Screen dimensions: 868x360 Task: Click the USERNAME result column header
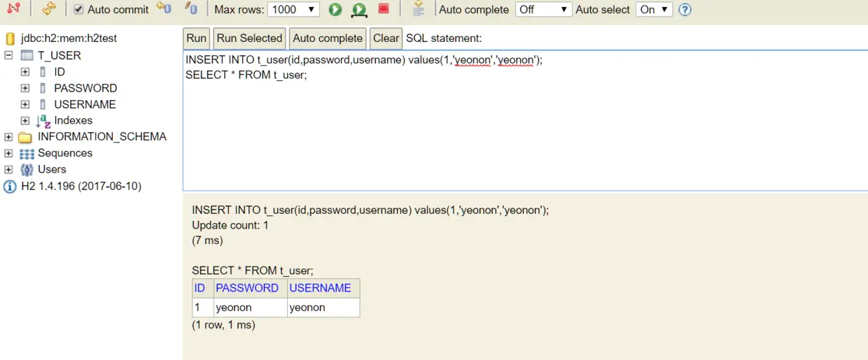[x=323, y=288]
